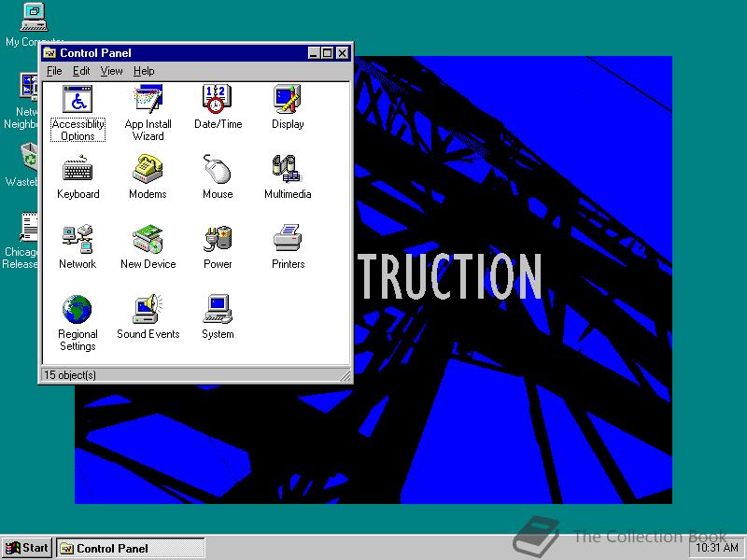Select the Display monitor icon
Screen dimensions: 747x560
[x=288, y=99]
